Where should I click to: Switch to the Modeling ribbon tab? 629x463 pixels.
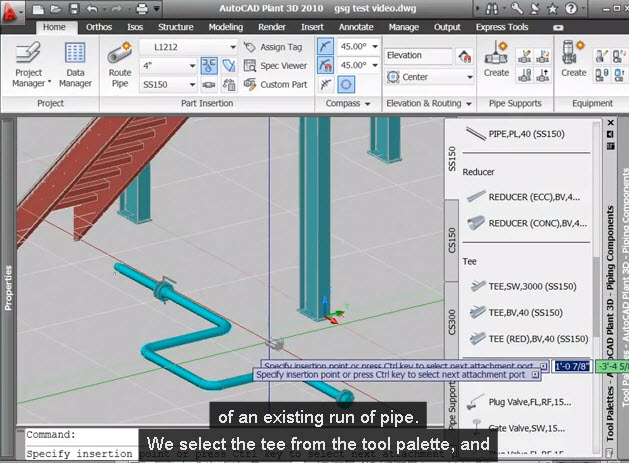coord(226,27)
